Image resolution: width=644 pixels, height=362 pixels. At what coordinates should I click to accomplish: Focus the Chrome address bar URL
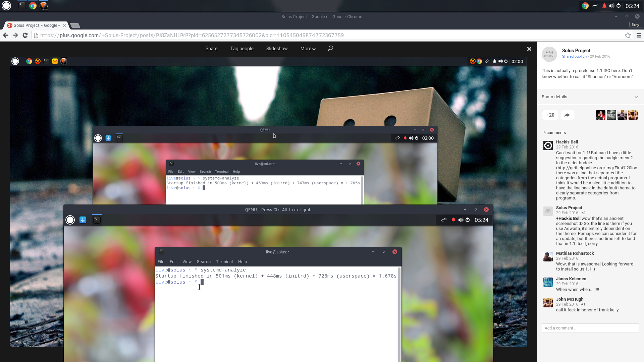(192, 35)
